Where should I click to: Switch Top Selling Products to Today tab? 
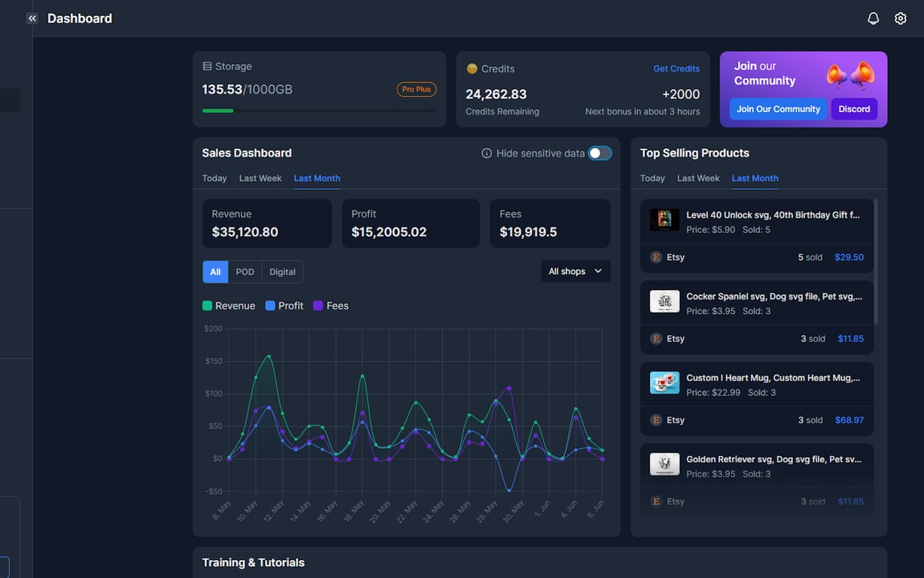click(652, 178)
